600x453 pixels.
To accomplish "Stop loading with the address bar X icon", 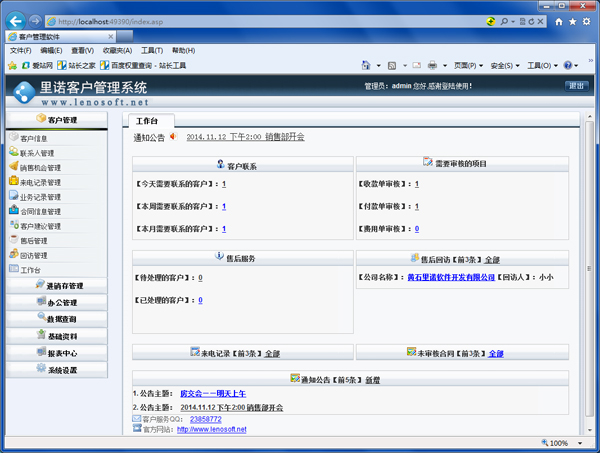I will (540, 21).
